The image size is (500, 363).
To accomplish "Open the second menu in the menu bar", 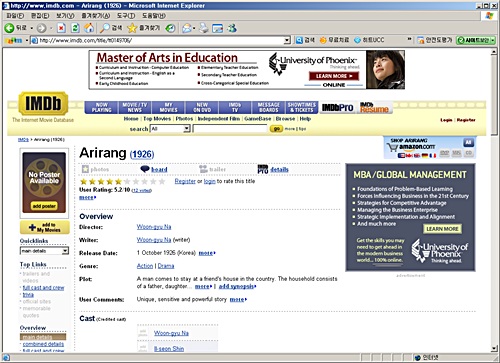I will click(x=40, y=16).
